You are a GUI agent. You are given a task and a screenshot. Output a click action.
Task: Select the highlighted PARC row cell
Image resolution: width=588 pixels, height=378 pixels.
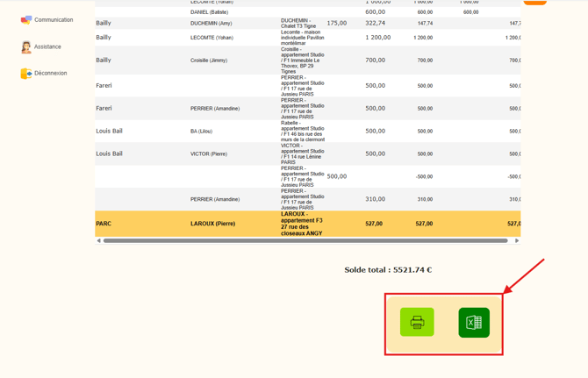pos(104,224)
